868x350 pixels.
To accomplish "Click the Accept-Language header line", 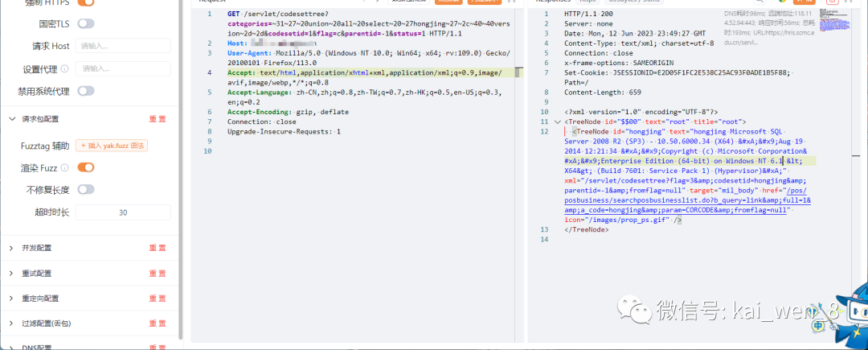I will click(365, 97).
